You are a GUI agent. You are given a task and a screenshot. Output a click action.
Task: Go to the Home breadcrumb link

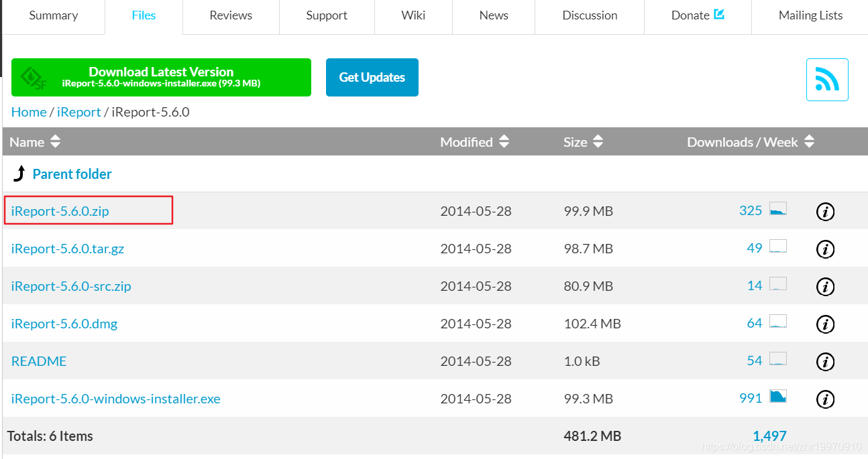point(29,112)
